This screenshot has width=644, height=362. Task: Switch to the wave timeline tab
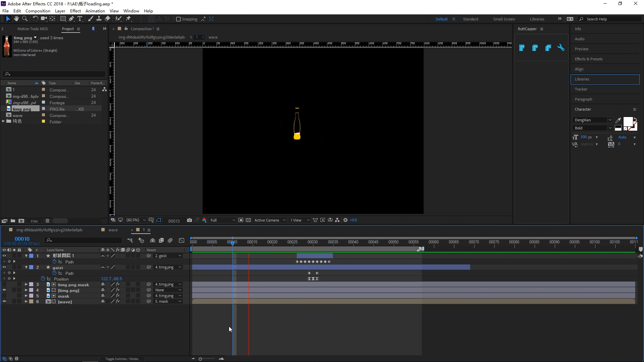(113, 230)
